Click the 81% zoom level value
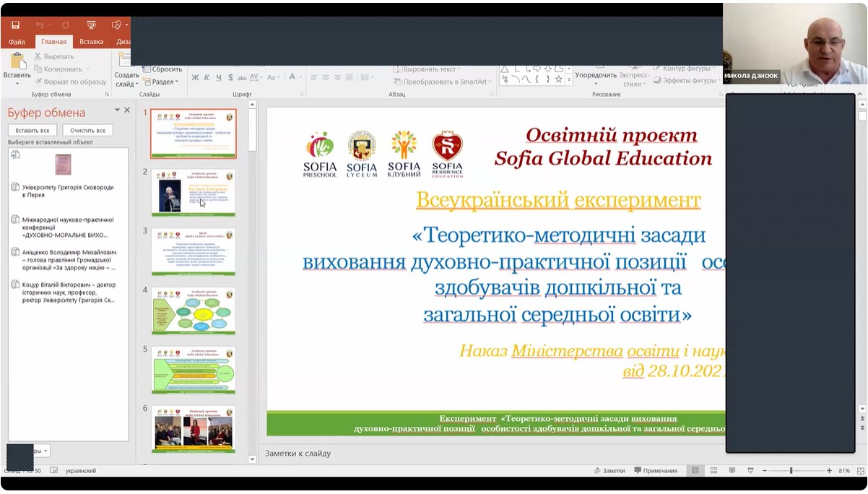 pyautogui.click(x=844, y=470)
